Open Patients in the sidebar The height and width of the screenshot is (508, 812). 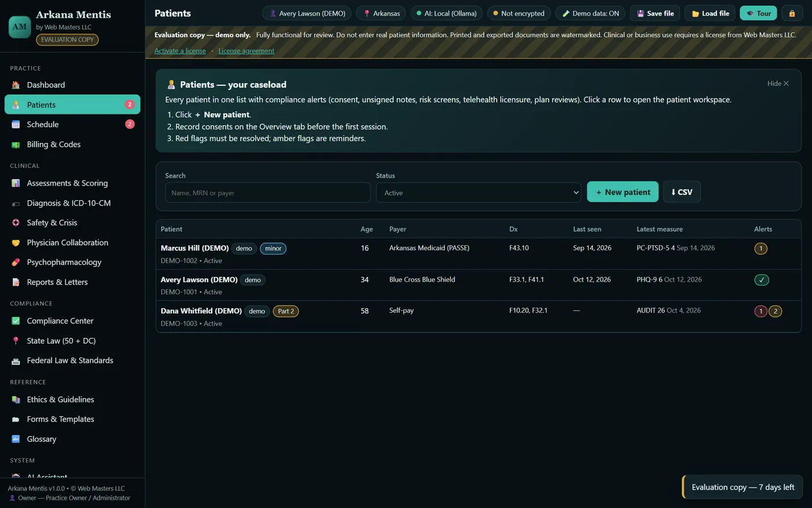(72, 105)
